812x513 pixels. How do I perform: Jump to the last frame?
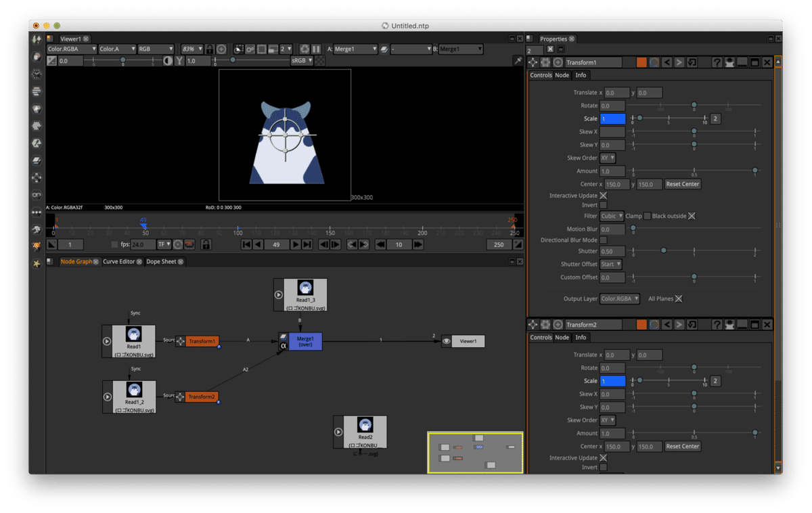click(307, 244)
